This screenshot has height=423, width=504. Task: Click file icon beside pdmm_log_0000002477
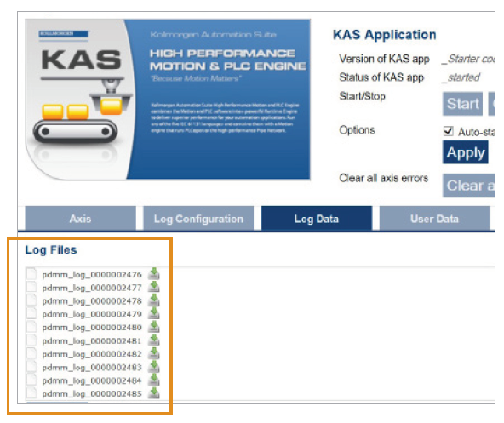coord(31,287)
